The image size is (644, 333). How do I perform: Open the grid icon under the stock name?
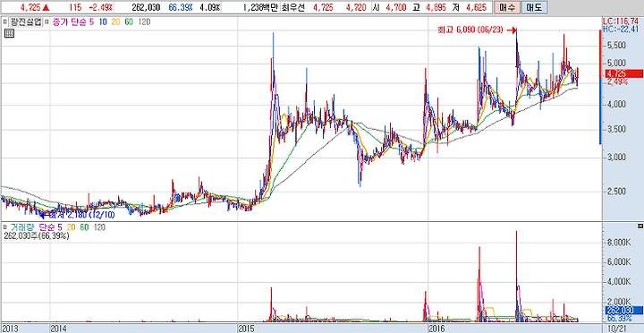click(10, 34)
